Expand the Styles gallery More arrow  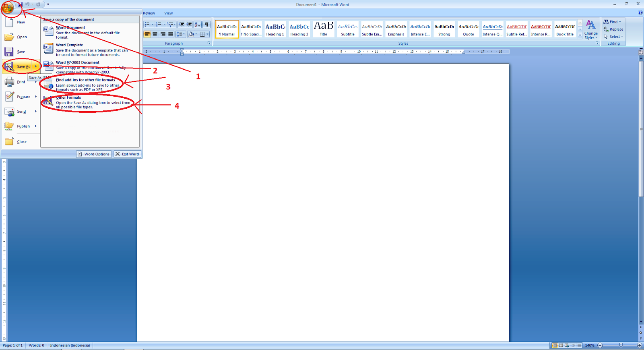[580, 36]
